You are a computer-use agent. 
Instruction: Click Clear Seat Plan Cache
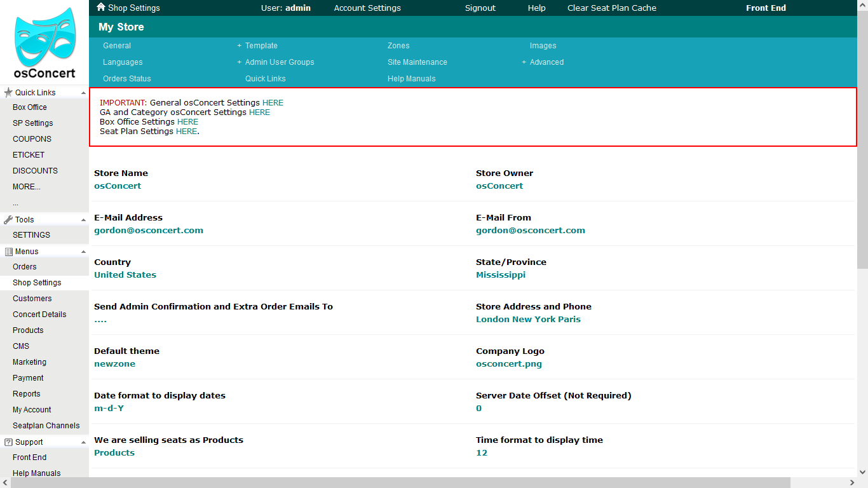coord(611,8)
